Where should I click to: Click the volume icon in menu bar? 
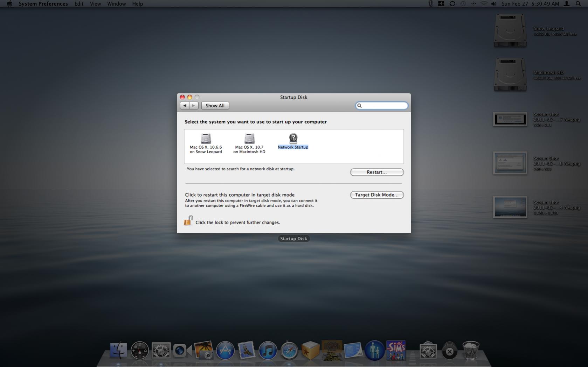[494, 3]
